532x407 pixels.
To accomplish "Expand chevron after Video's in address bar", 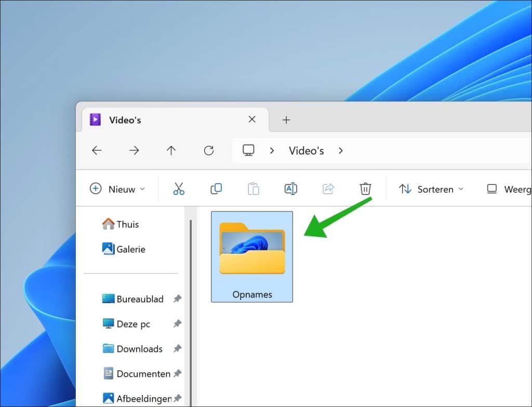I will pyautogui.click(x=341, y=151).
